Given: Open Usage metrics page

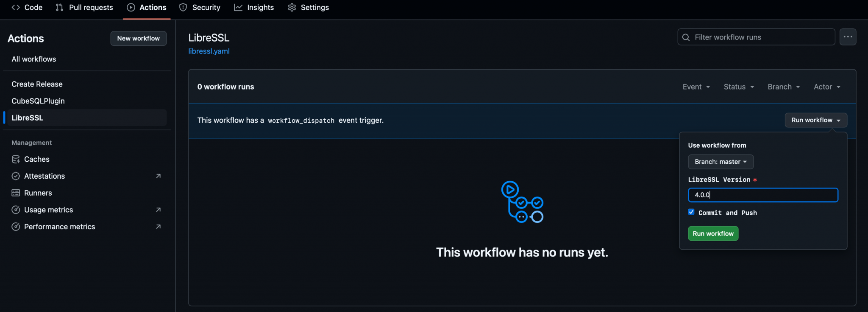Looking at the screenshot, I should click(x=48, y=210).
